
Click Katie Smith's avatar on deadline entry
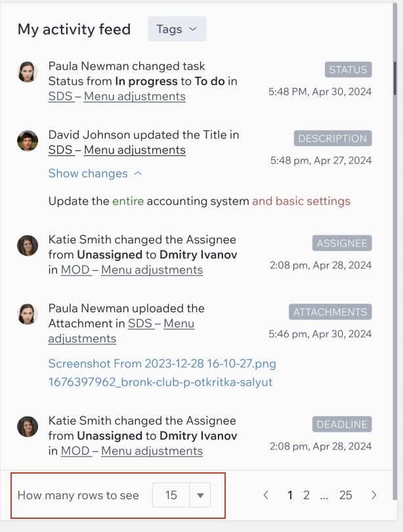(x=28, y=427)
